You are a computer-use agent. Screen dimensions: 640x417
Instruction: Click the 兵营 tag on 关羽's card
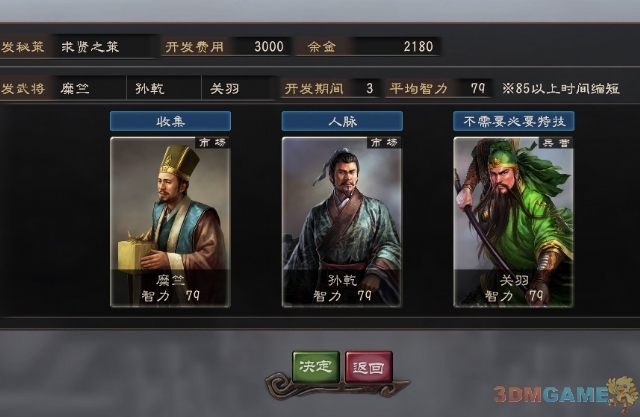pyautogui.click(x=556, y=142)
